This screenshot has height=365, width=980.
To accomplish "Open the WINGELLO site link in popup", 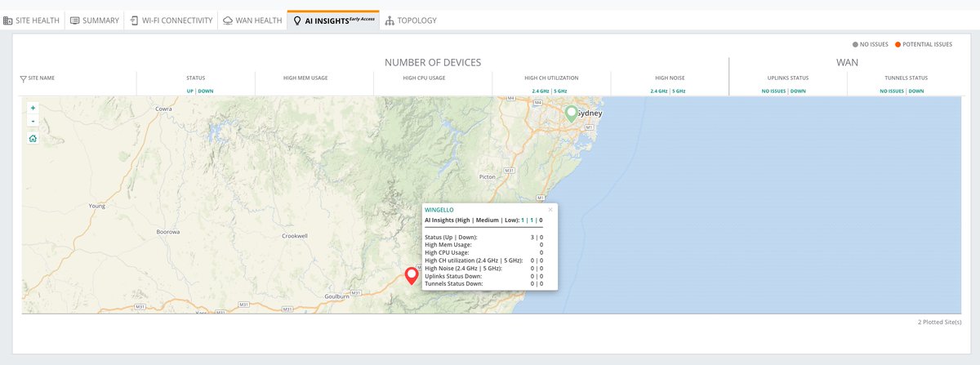I will (x=439, y=210).
